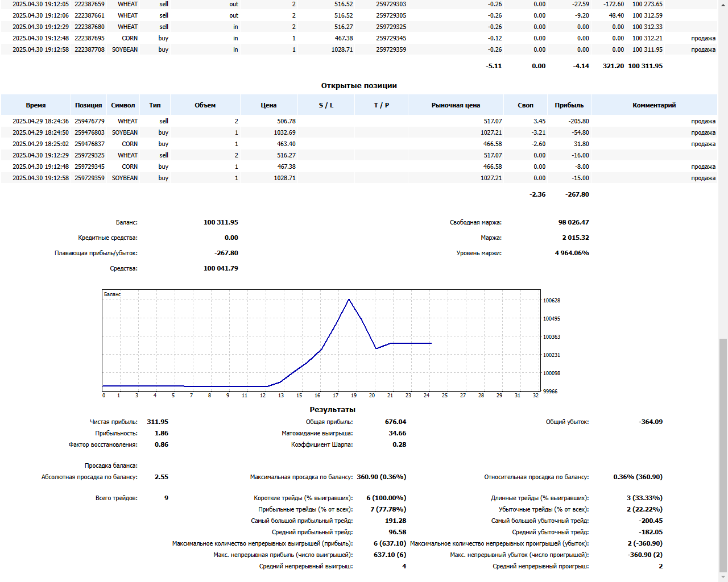
Task: Click the free margin value 98 026.47
Action: tap(573, 222)
